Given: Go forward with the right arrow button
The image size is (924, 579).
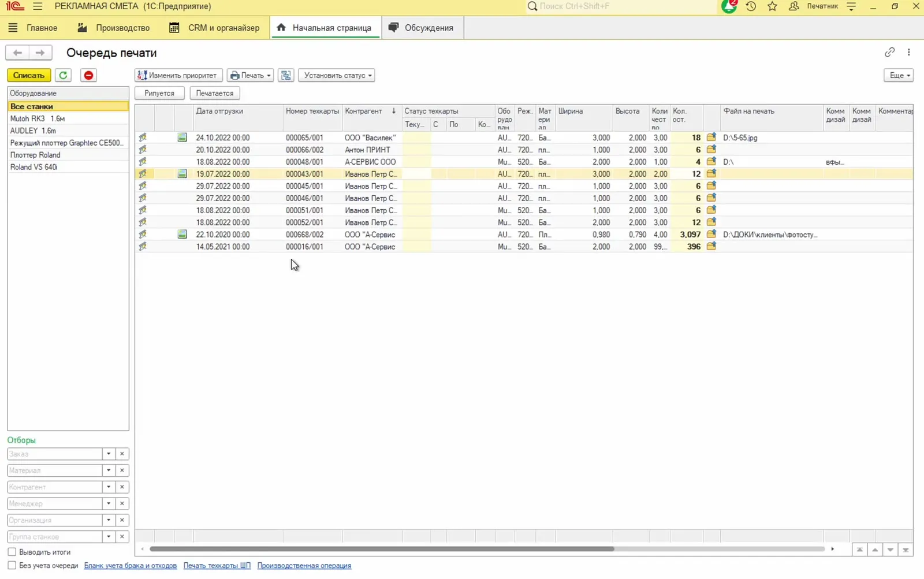Looking at the screenshot, I should click(x=40, y=53).
